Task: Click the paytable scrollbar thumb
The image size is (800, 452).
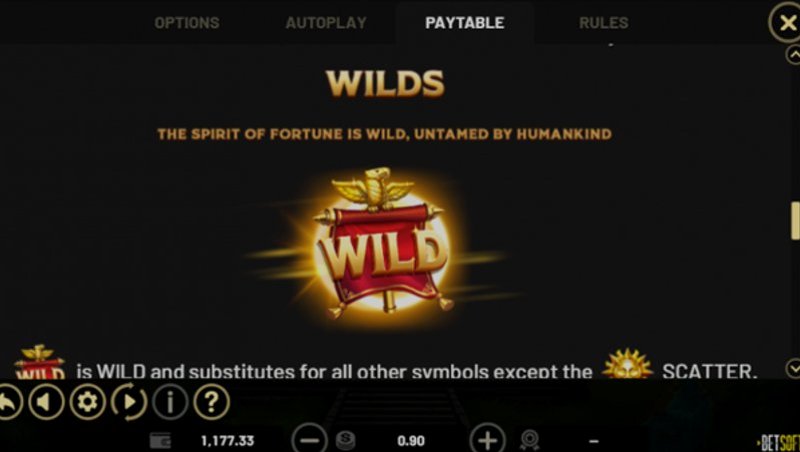Action: click(x=795, y=221)
